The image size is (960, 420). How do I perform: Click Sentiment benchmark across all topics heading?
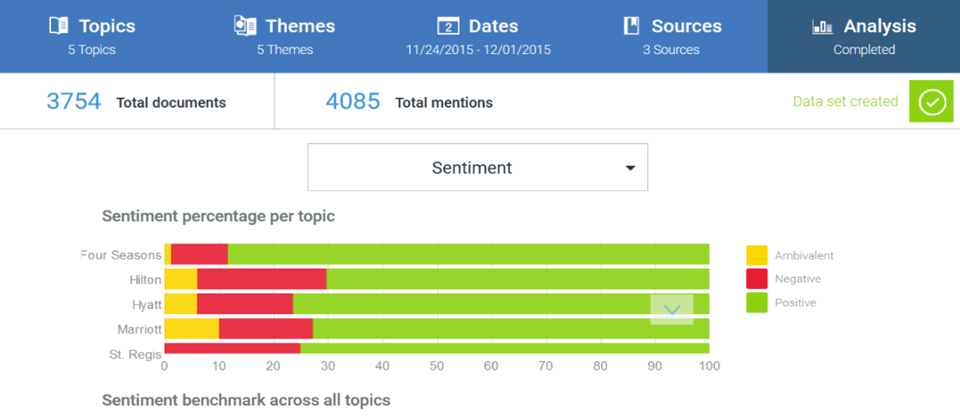(x=246, y=400)
